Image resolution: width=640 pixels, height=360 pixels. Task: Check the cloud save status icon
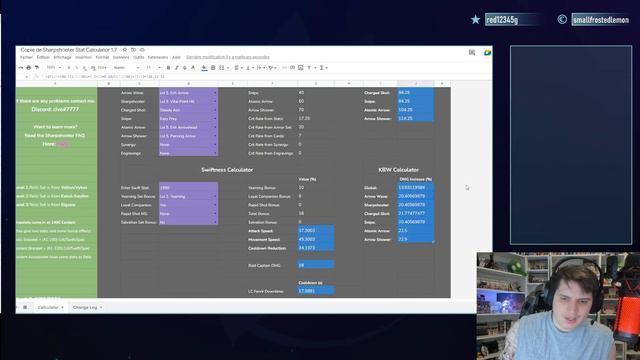click(x=142, y=50)
